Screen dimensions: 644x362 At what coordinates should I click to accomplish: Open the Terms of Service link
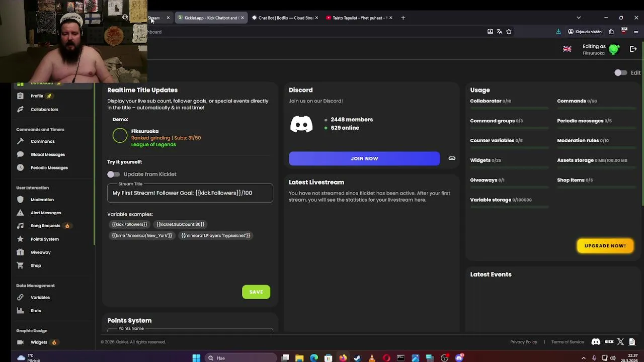tap(568, 342)
